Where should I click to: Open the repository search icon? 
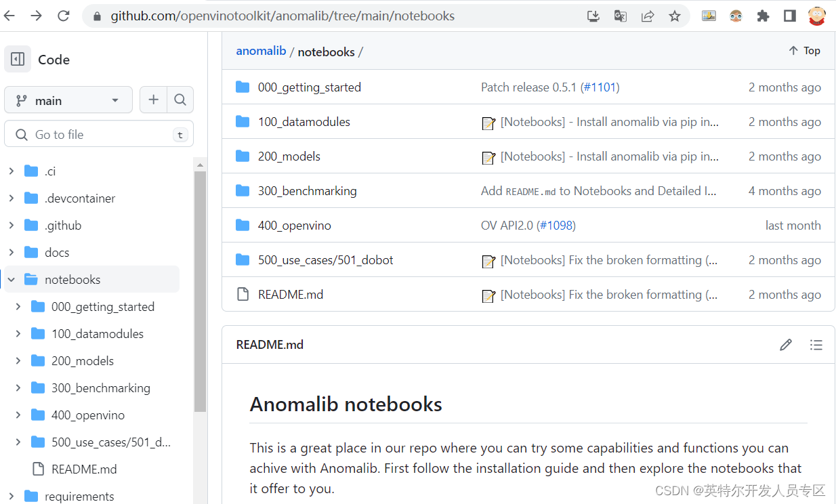[x=180, y=99]
